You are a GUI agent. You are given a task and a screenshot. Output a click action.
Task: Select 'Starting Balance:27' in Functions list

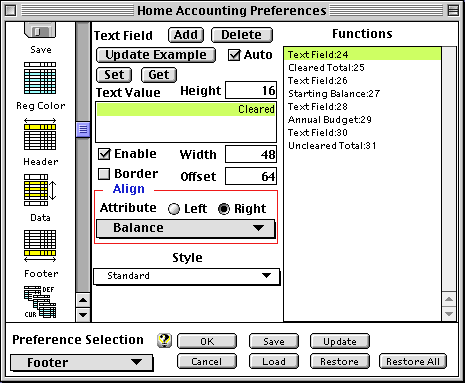(x=363, y=93)
